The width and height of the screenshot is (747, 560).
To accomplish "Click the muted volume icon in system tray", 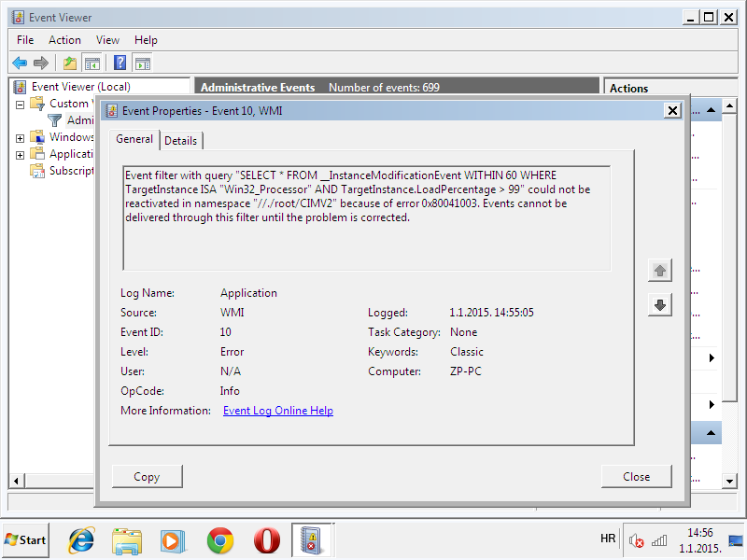I will click(x=637, y=540).
